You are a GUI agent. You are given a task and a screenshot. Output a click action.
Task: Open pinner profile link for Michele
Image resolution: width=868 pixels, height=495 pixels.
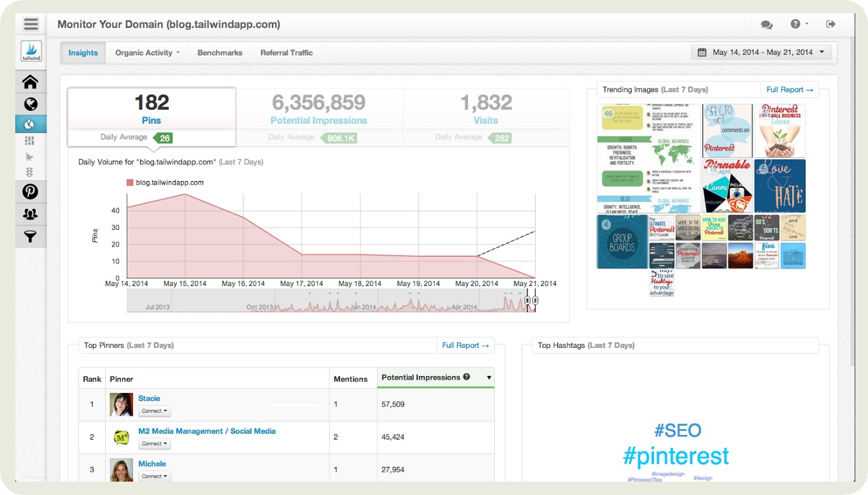coord(152,464)
